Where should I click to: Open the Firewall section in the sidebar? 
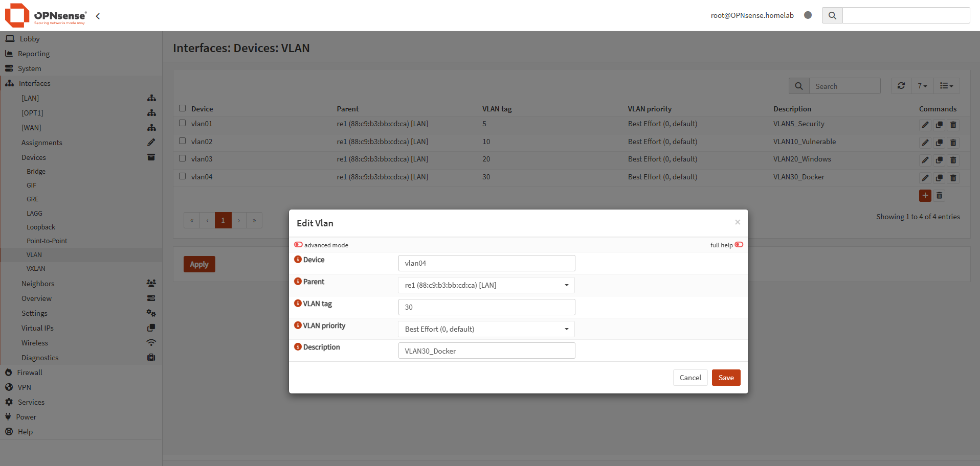click(29, 372)
